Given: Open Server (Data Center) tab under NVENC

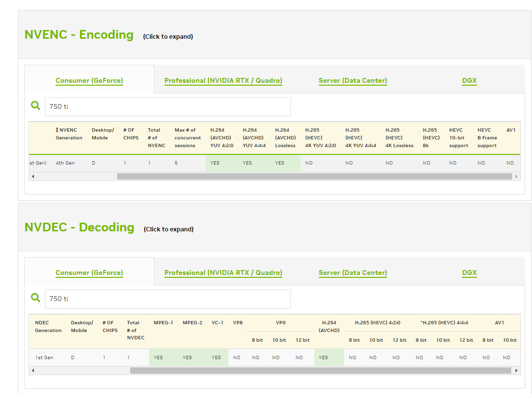Looking at the screenshot, I should click(352, 81).
